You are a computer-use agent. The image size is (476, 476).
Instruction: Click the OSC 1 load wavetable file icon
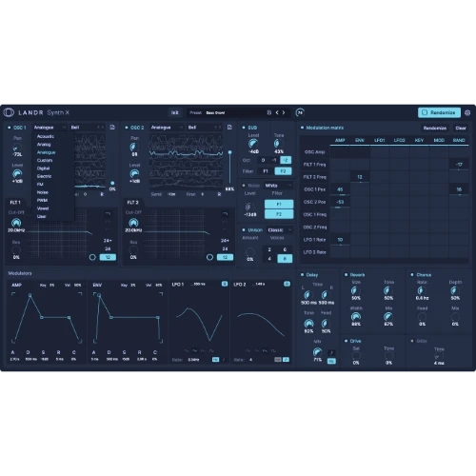pos(112,128)
